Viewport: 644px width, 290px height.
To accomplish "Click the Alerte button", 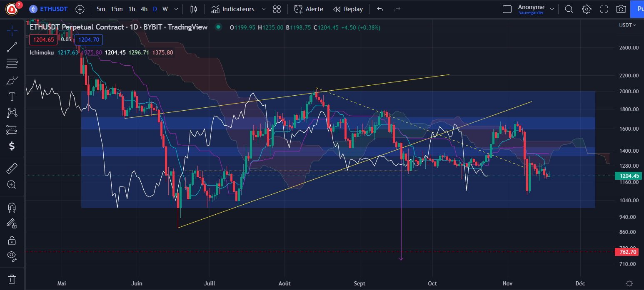I will pos(308,9).
